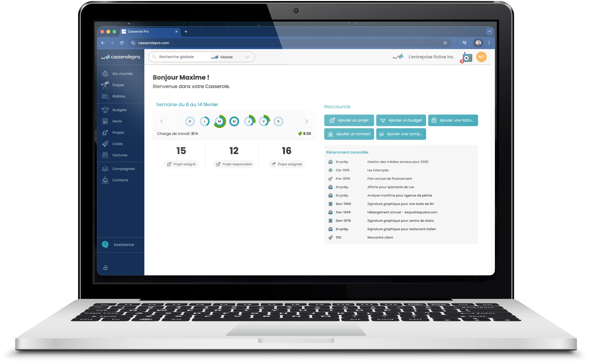Click the casserolepro logo
Screen dimensions: 589x364
120,57
